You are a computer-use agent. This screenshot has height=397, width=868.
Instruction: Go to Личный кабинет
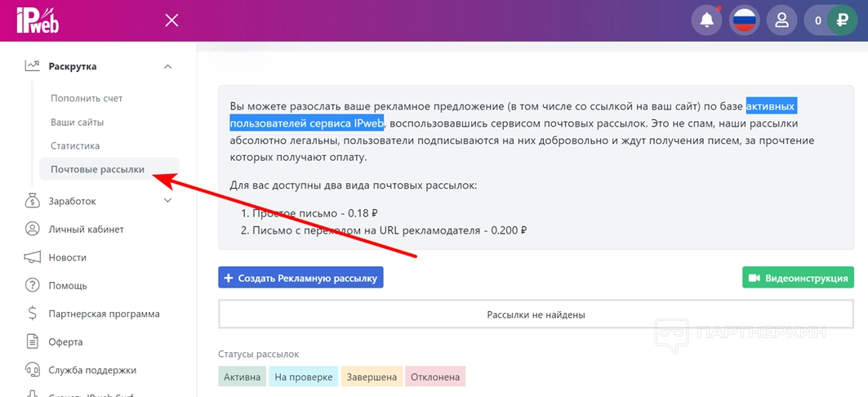[86, 230]
